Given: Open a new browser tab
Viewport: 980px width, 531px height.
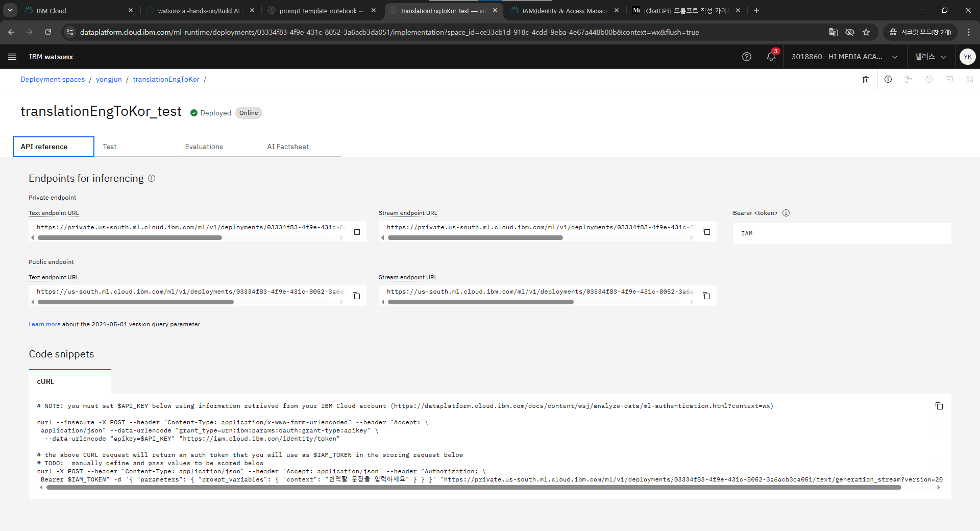Looking at the screenshot, I should (x=756, y=10).
